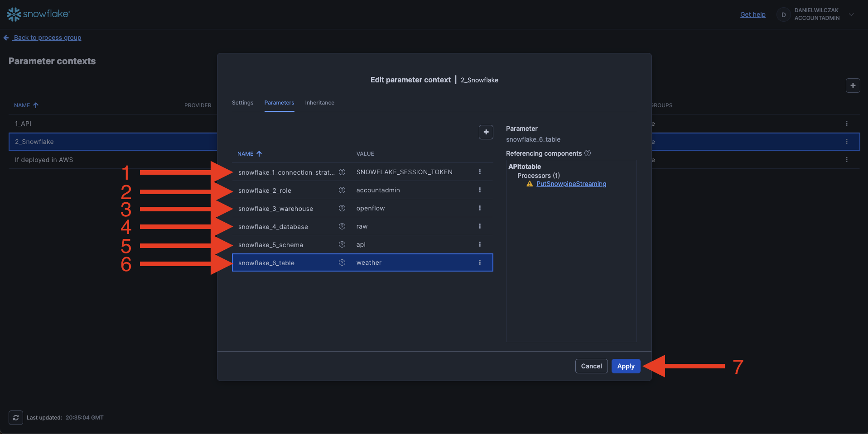The height and width of the screenshot is (434, 868).
Task: Expand the user account dropdown chevron
Action: coord(851,14)
